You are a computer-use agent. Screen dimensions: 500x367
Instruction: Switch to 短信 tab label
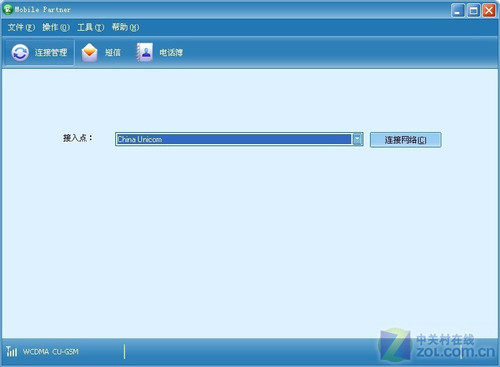[113, 52]
